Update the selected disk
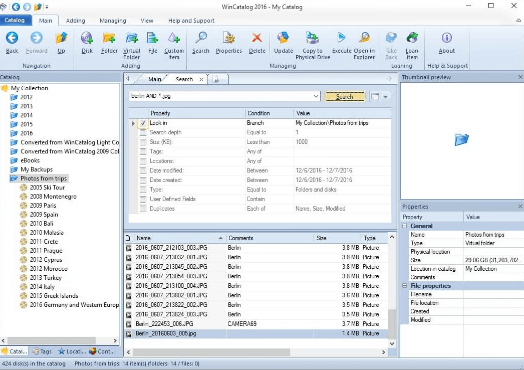Image resolution: width=524 pixels, height=370 pixels. click(x=283, y=42)
